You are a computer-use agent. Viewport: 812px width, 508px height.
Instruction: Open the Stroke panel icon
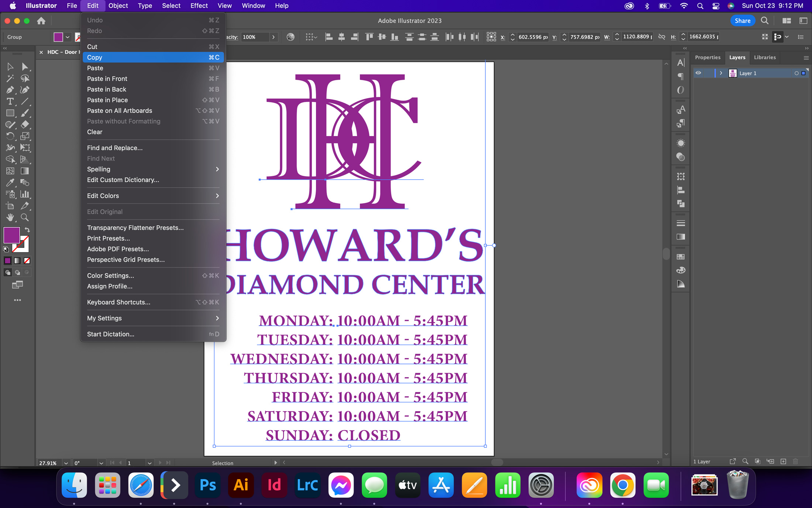click(x=681, y=223)
